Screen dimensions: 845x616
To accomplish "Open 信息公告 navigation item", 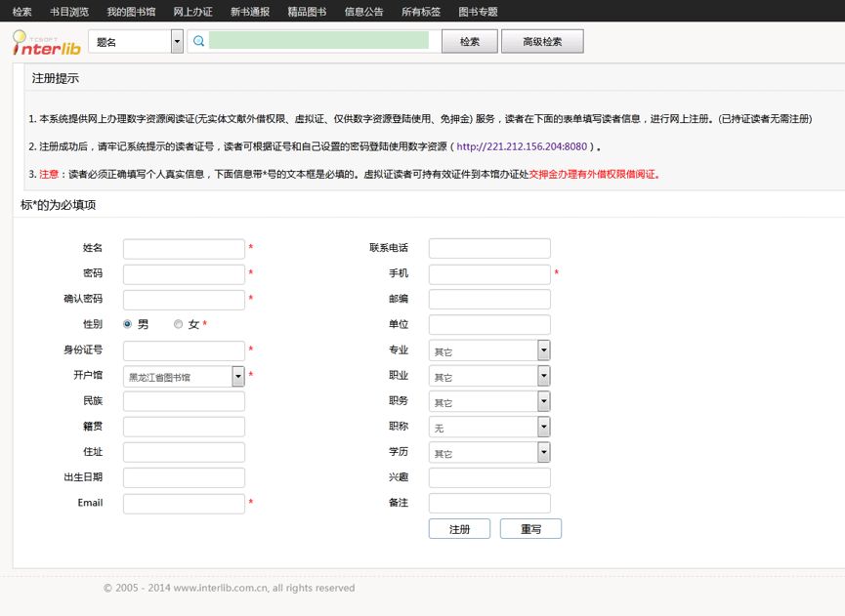I will (363, 12).
